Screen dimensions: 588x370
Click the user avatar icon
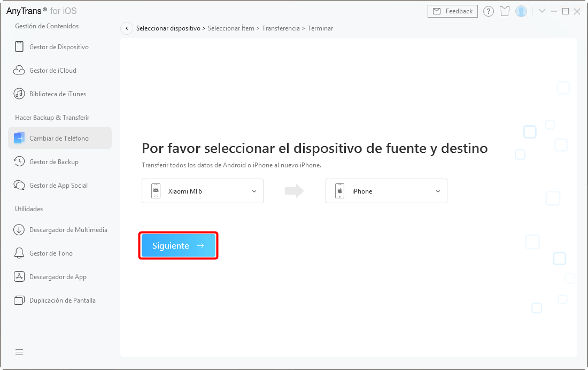(521, 11)
